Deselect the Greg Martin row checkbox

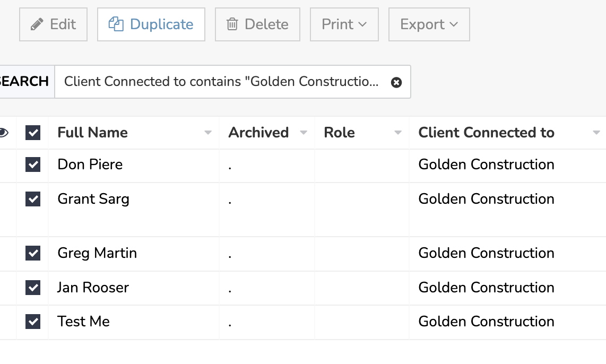pyautogui.click(x=33, y=253)
